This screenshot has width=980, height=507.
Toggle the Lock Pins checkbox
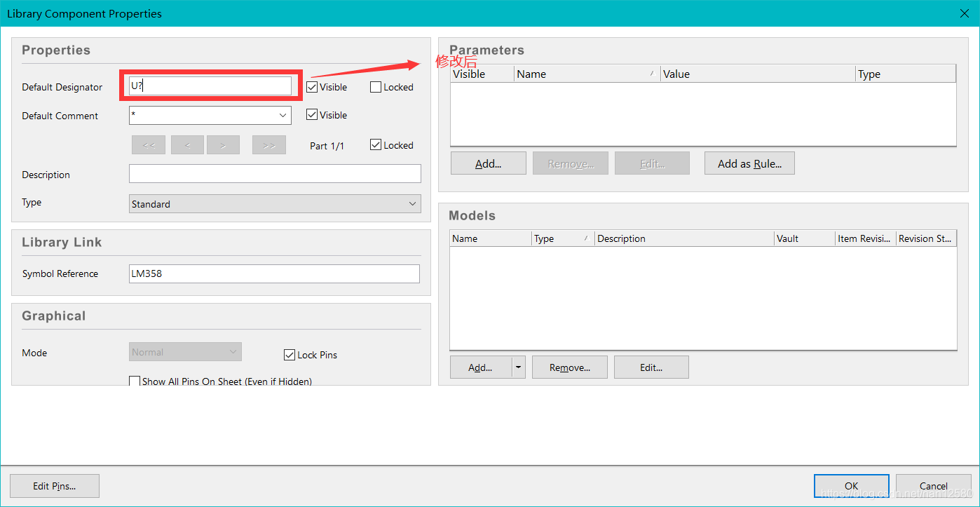pyautogui.click(x=290, y=355)
